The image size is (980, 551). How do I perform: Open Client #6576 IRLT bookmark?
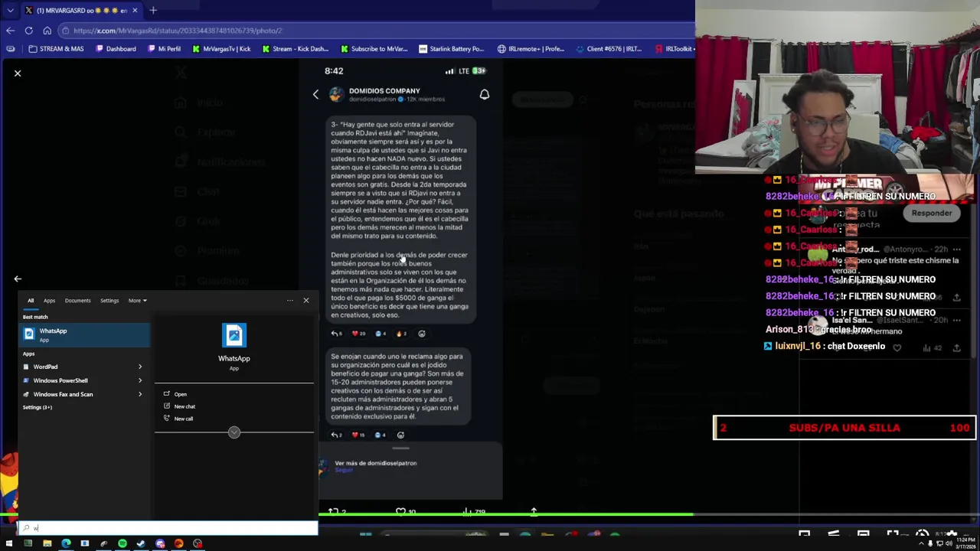609,49
